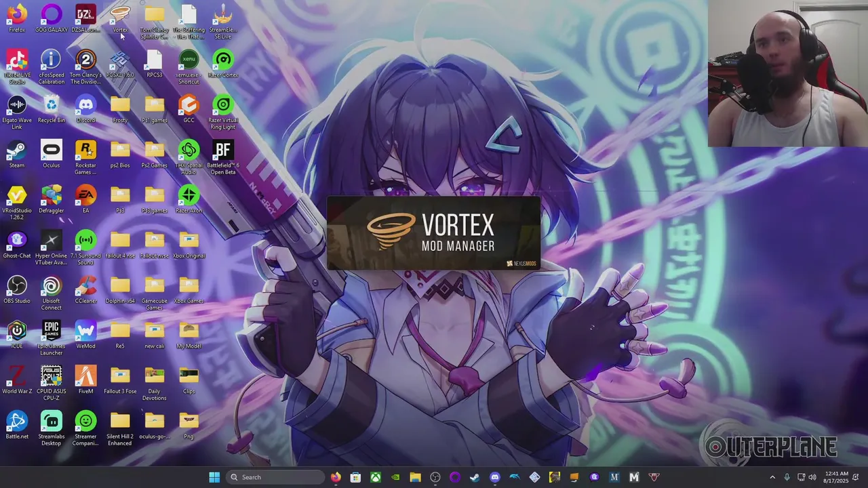Select the FiveM desktop shortcut
Viewport: 868px width, 488px height.
85,380
